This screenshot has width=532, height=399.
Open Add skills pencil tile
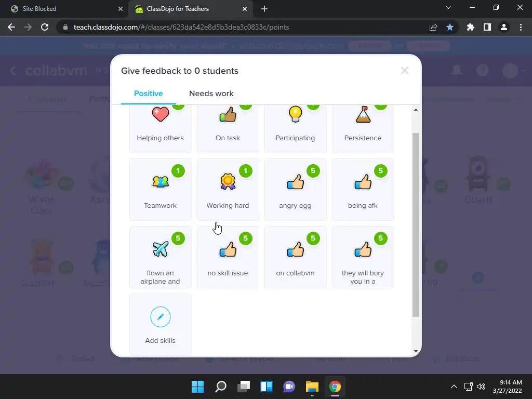160,325
